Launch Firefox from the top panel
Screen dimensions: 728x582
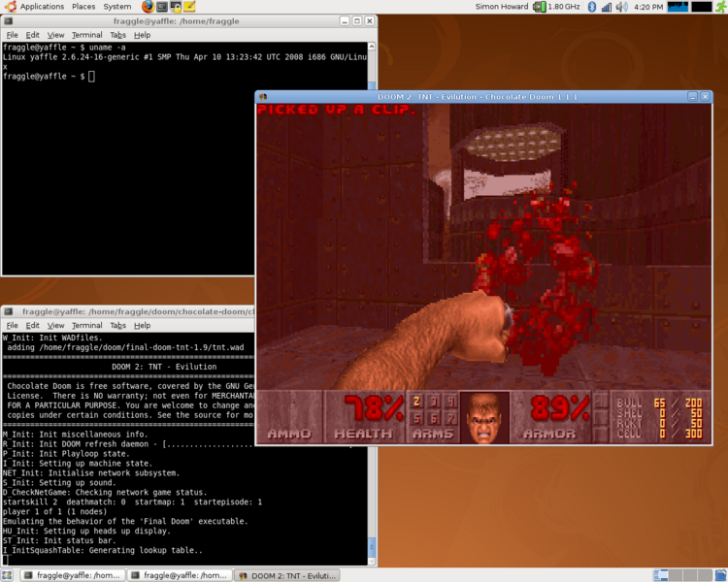coord(148,7)
